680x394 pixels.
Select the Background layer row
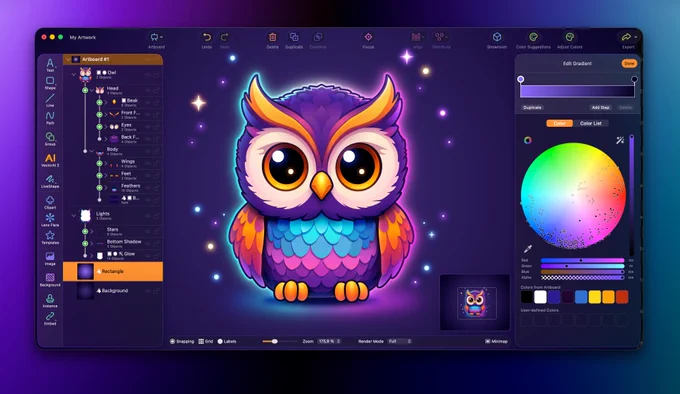[113, 291]
